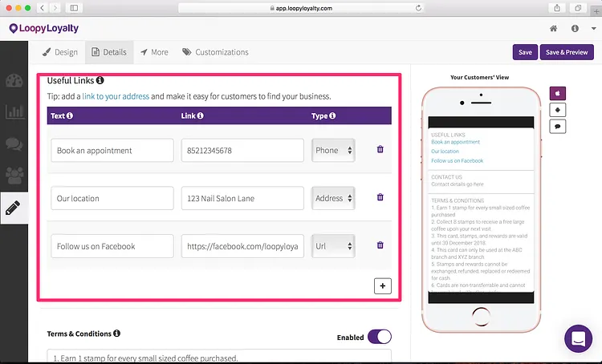This screenshot has height=364, width=602.
Task: Switch to the Details tab
Action: (109, 52)
